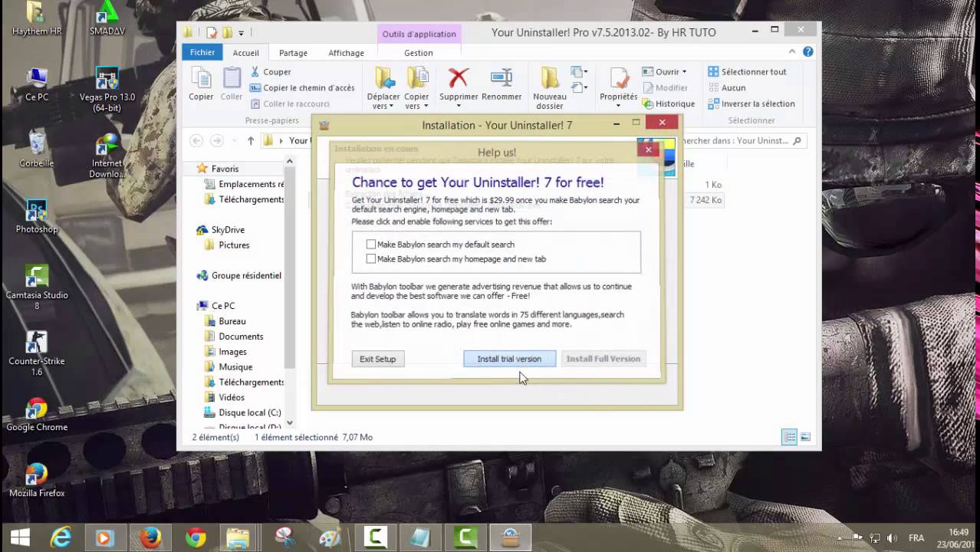Click Inverser la sélection
Viewport: 980px width, 552px height.
click(x=751, y=103)
